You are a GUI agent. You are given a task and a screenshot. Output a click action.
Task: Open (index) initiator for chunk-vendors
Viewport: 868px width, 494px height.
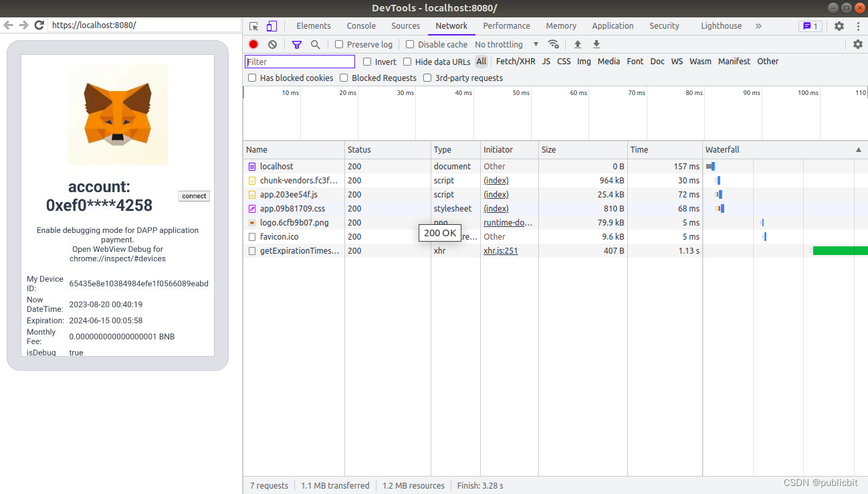pos(496,181)
